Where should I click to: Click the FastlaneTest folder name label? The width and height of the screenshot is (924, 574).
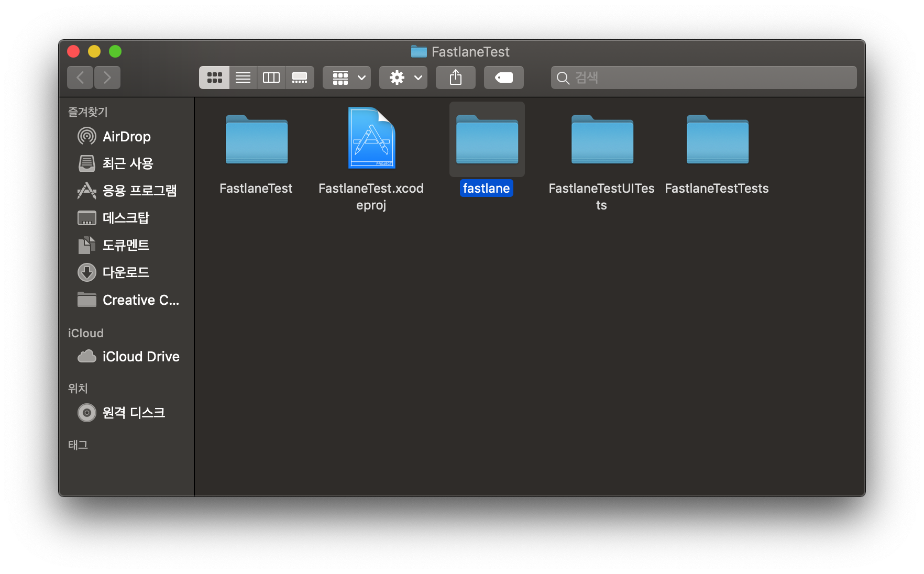pyautogui.click(x=256, y=188)
